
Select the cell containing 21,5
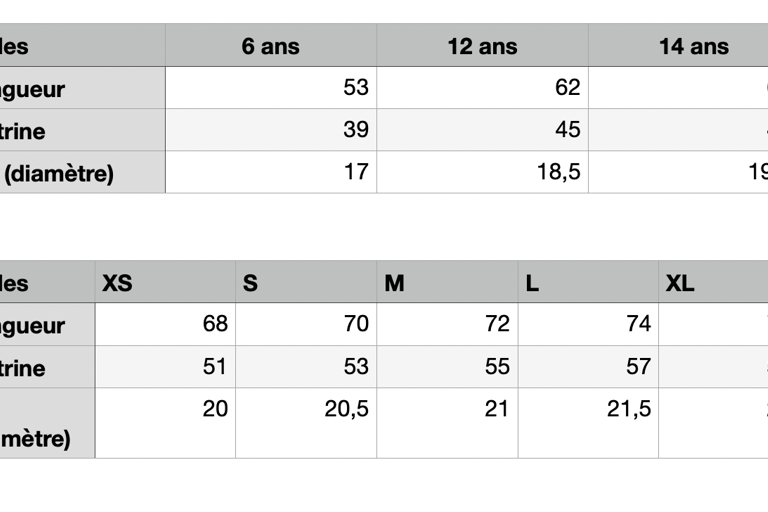[588, 423]
